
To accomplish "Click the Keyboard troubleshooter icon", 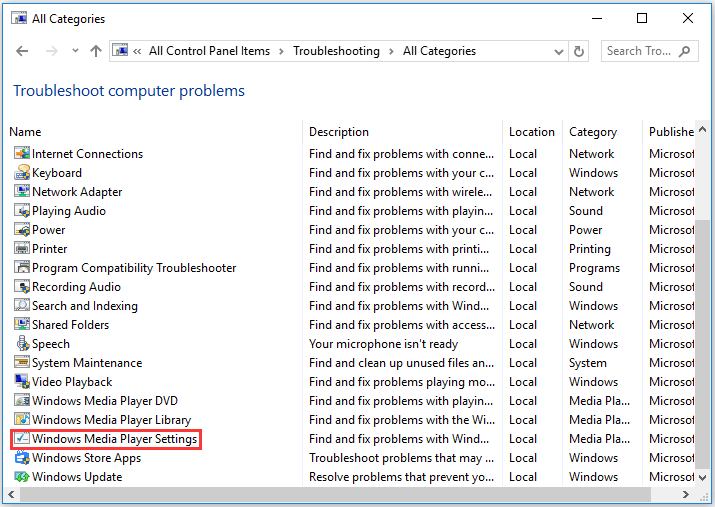I will 21,173.
